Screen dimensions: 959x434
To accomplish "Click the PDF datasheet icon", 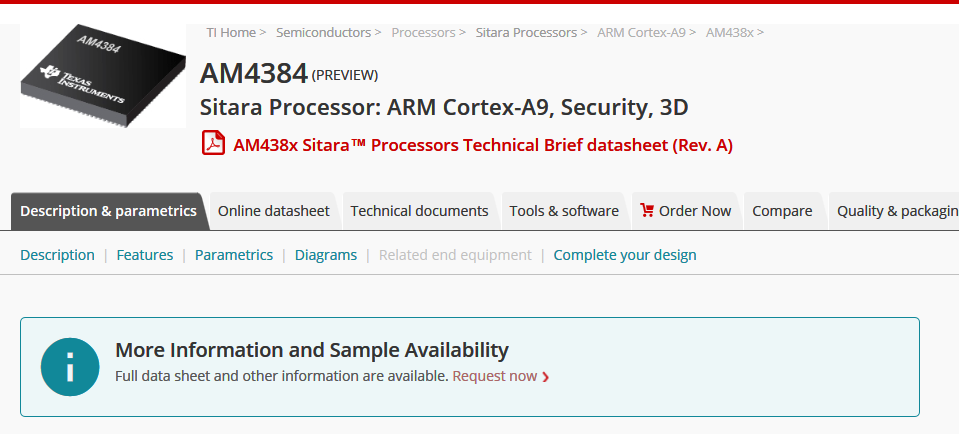I will (213, 144).
